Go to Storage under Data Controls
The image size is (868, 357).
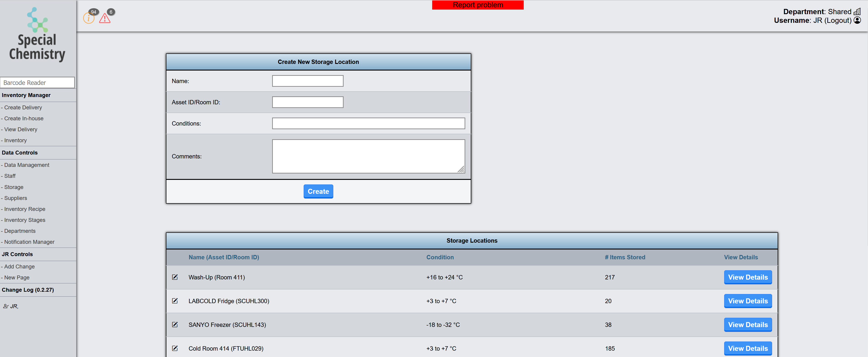(14, 187)
